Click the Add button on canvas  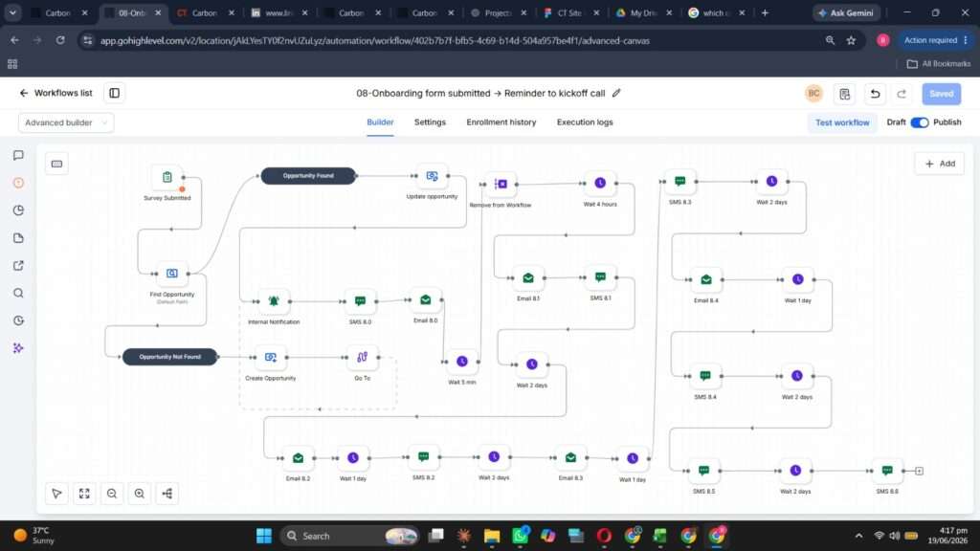pyautogui.click(x=940, y=164)
